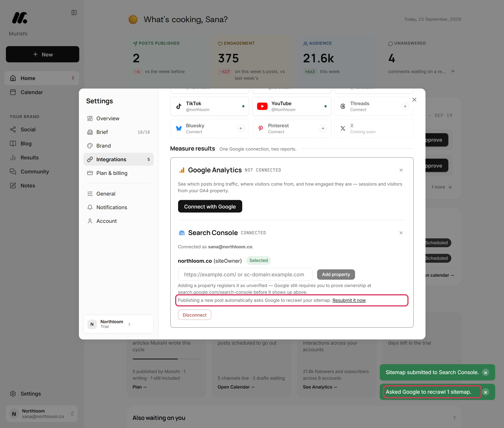Image resolution: width=504 pixels, height=428 pixels.
Task: Click the Resubmit it now link
Action: 349,300
